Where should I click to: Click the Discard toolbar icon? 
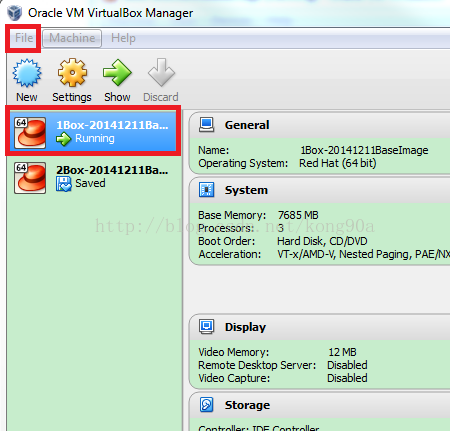[161, 72]
